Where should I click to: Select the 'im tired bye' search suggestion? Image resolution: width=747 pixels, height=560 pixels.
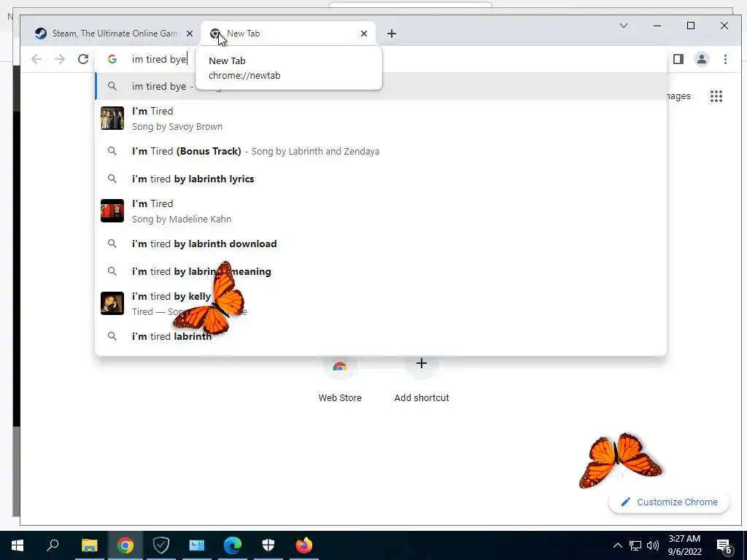coord(381,86)
